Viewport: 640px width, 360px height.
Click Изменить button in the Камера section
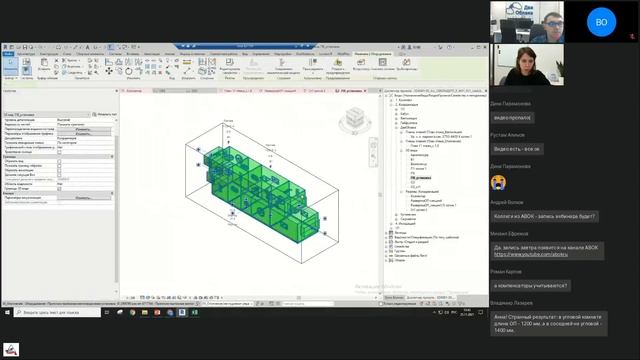84,198
